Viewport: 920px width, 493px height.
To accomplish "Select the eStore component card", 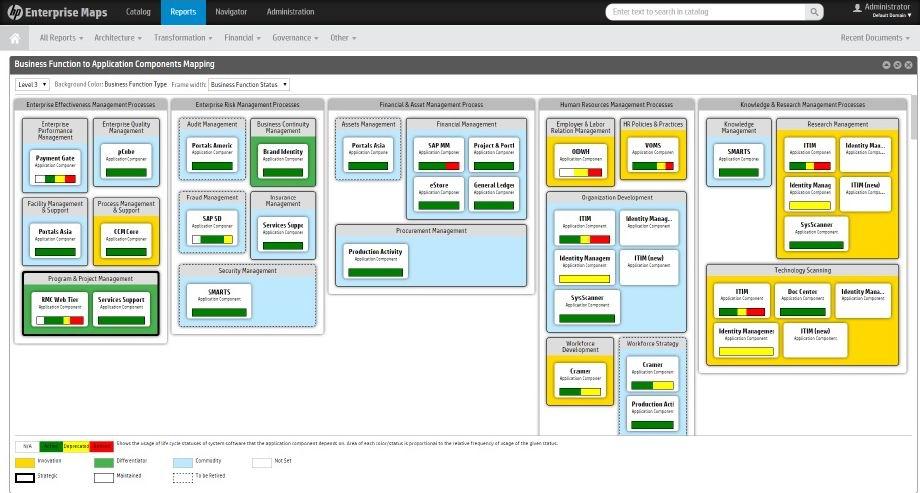I will pos(439,195).
